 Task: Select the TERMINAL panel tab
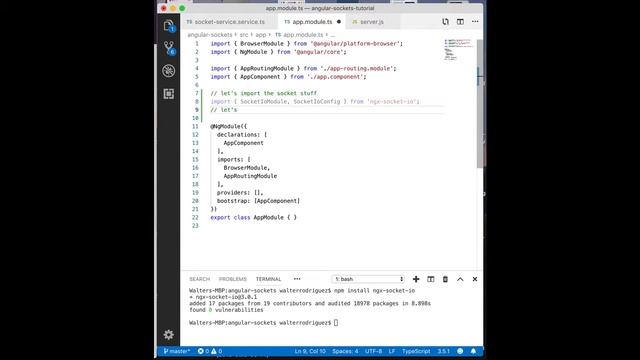[x=269, y=279]
